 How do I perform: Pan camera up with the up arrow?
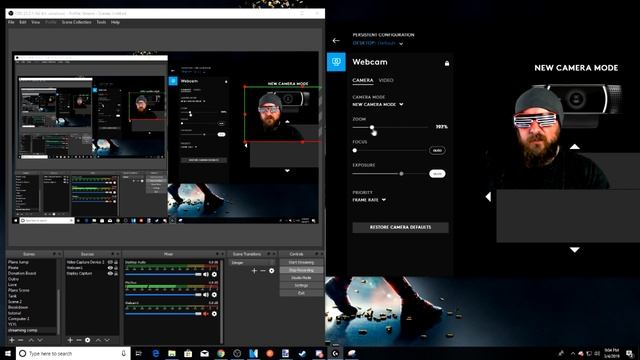click(575, 146)
